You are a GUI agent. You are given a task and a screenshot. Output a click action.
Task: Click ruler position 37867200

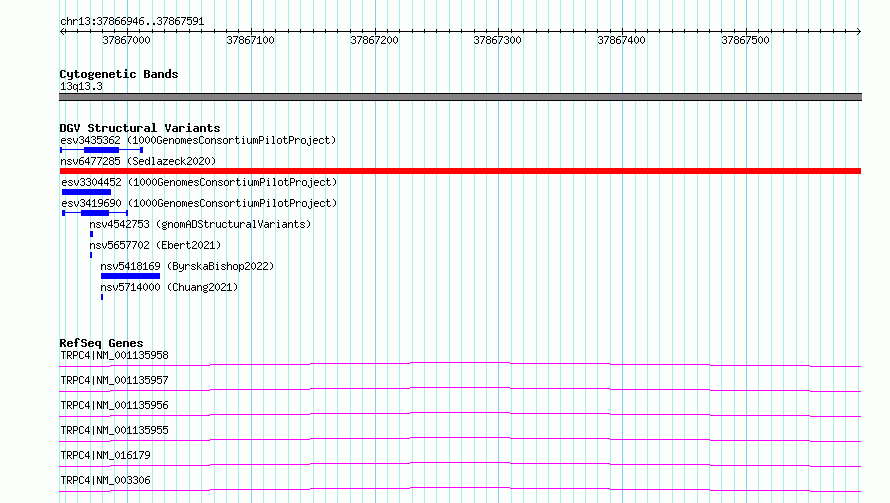[x=375, y=40]
